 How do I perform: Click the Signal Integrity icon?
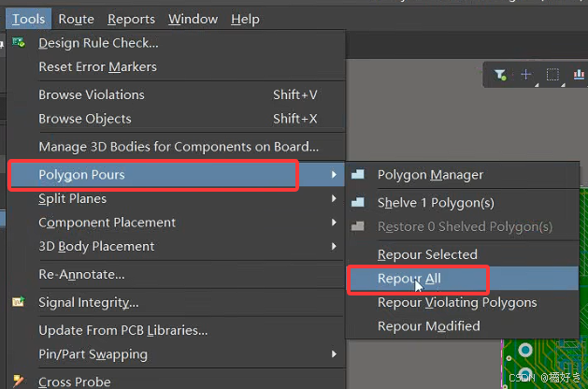click(x=19, y=302)
